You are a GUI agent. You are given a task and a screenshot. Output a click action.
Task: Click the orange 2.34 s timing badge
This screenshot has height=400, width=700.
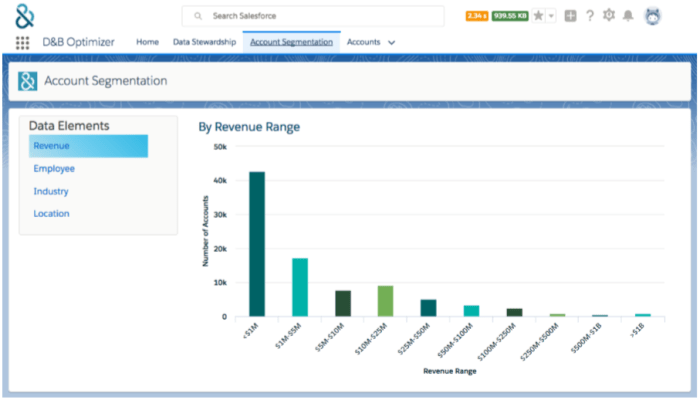[x=477, y=16]
